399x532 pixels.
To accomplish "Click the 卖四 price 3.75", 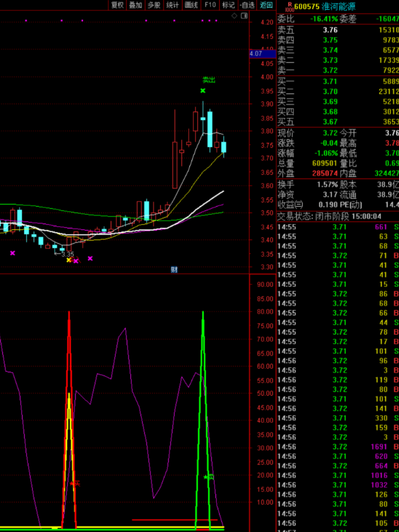I will tap(330, 40).
